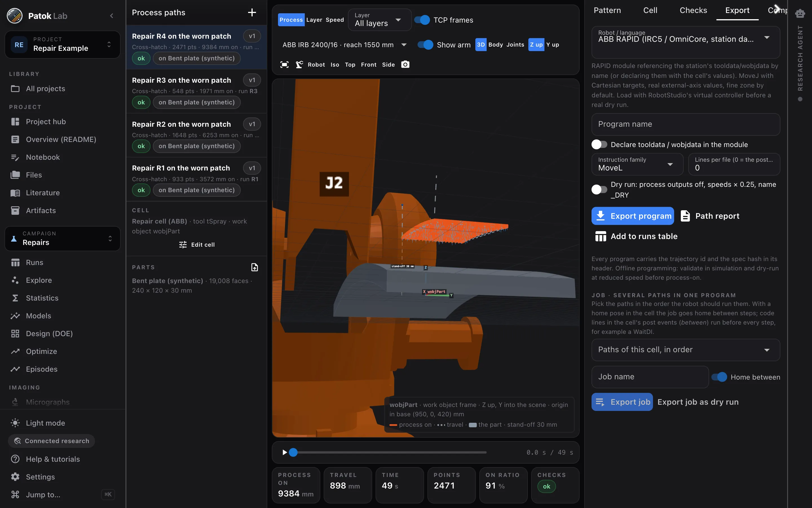
Task: Click the Program name input field
Action: [x=685, y=124]
